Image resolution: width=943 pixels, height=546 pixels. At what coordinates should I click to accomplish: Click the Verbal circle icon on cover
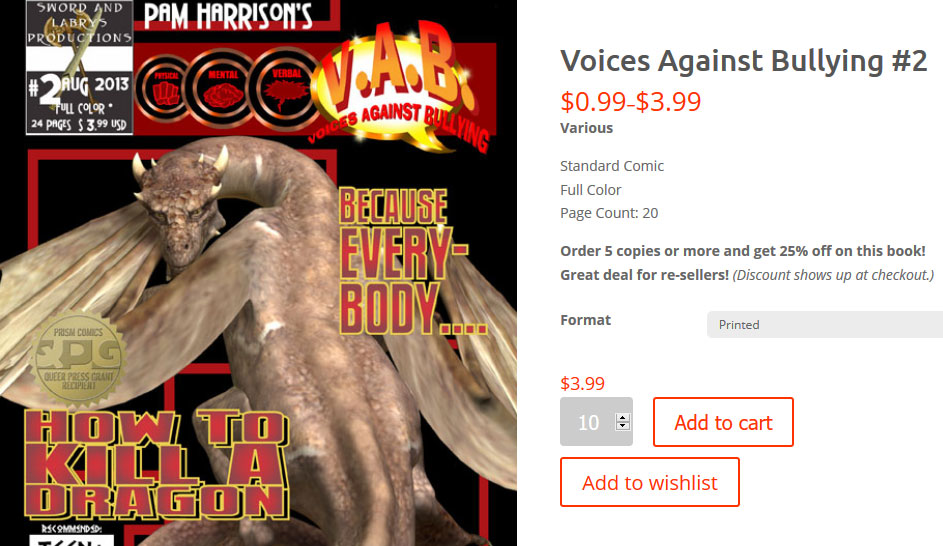coord(286,89)
